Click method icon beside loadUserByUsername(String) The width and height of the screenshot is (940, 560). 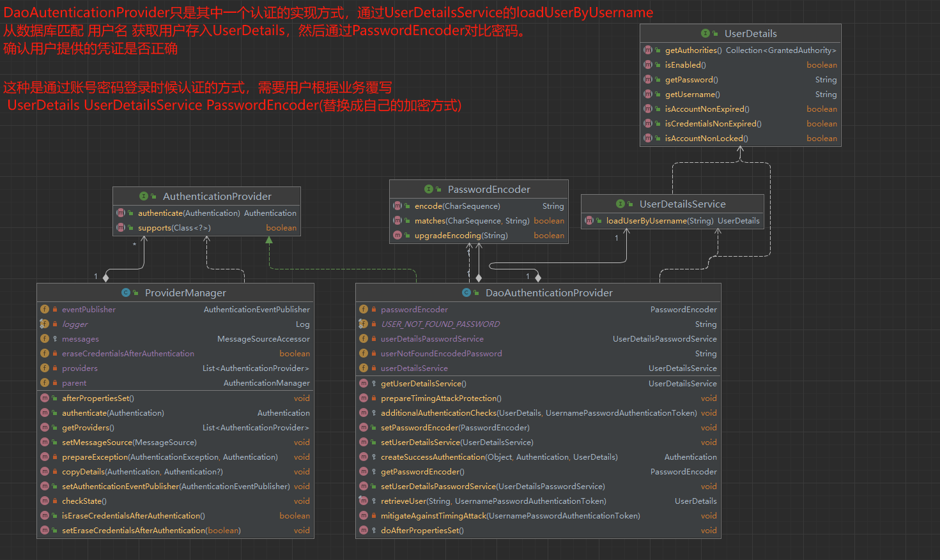tap(589, 220)
